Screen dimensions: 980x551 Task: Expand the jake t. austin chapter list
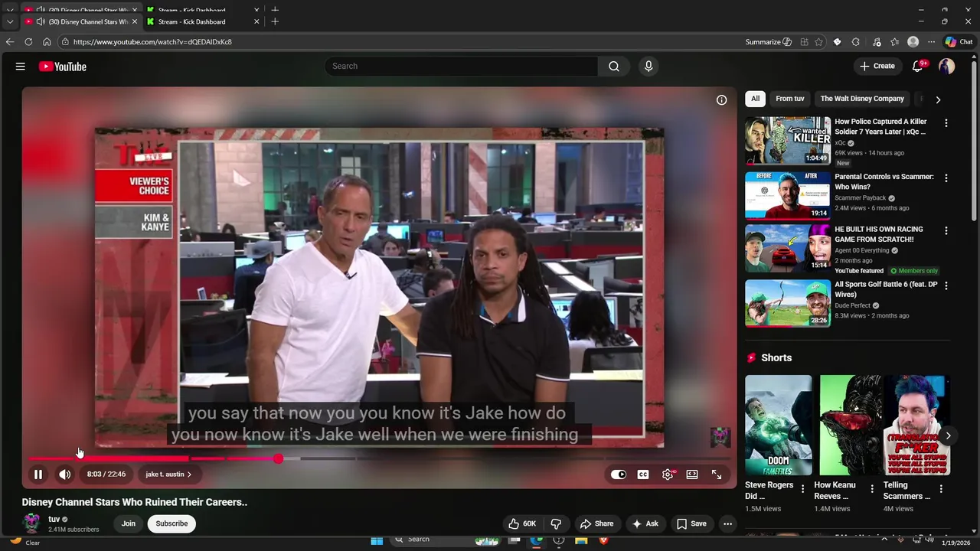pyautogui.click(x=168, y=474)
